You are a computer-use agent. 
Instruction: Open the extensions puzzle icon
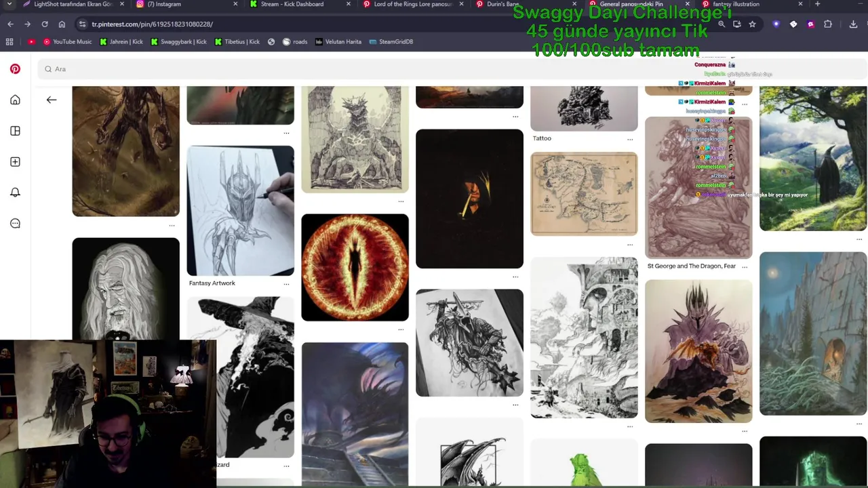point(828,24)
